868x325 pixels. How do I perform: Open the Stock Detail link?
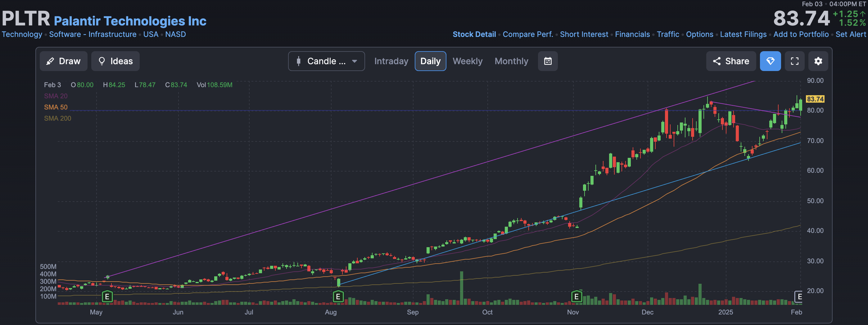coord(474,34)
